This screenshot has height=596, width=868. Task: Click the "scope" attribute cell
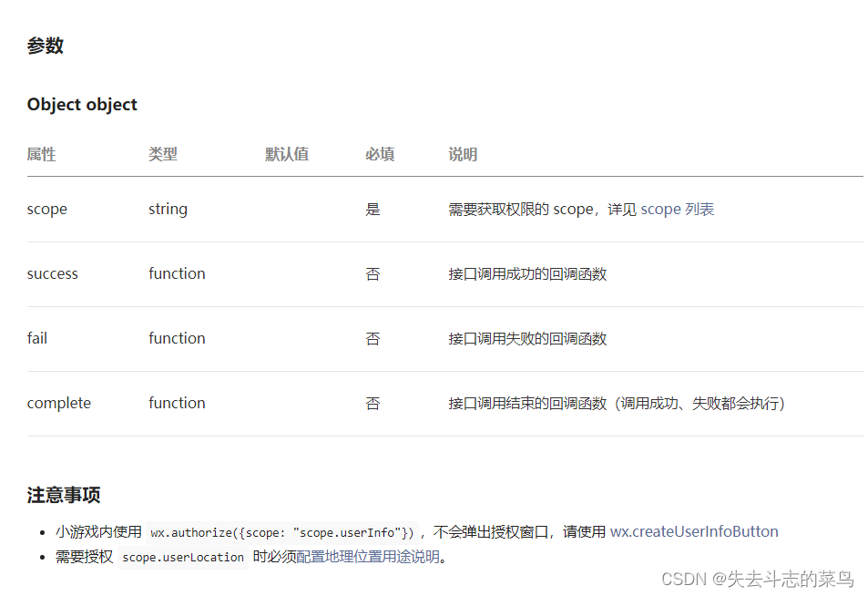[47, 210]
